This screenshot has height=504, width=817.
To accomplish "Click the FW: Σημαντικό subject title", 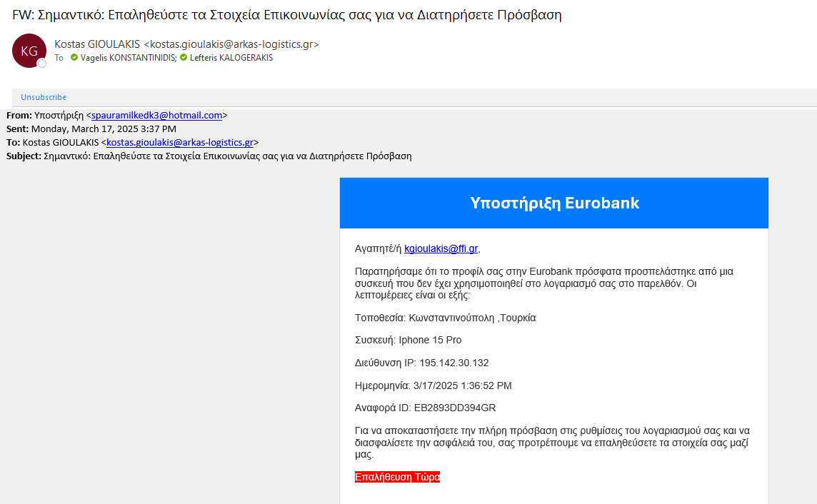I will coord(287,15).
